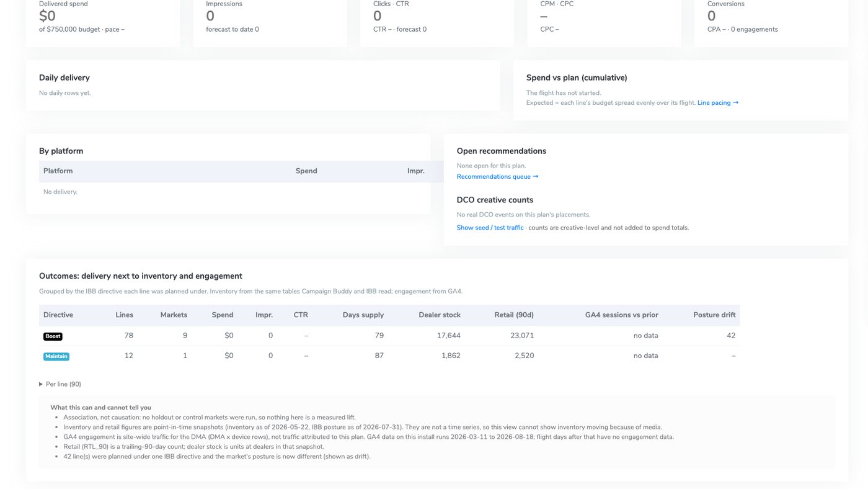The height and width of the screenshot is (489, 868).
Task: Click the Markets column header
Action: click(174, 315)
